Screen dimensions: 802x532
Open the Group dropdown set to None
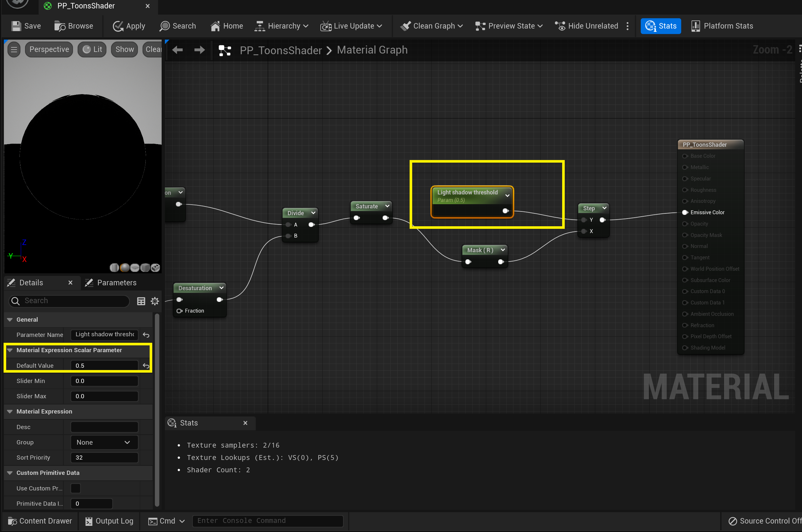point(104,442)
